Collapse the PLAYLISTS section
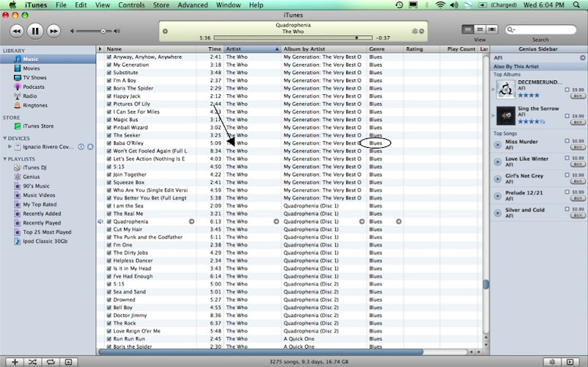Screen dimensions: 588x367 (5, 159)
